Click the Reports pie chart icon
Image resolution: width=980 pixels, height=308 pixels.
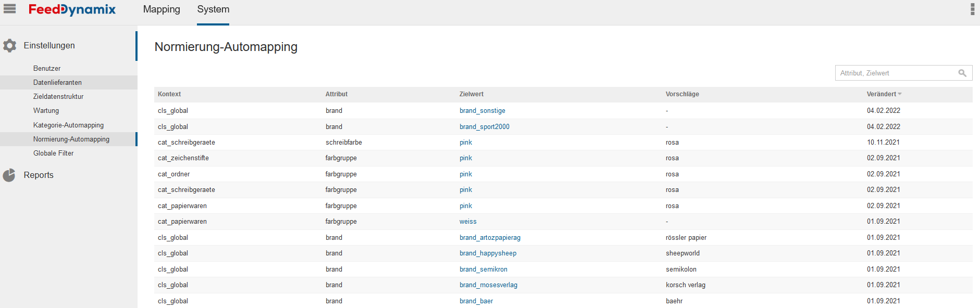tap(9, 175)
